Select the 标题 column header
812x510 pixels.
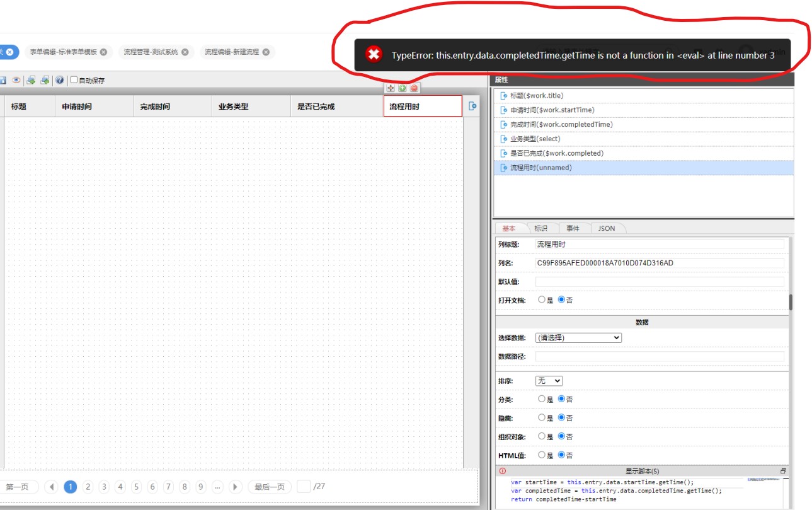30,107
